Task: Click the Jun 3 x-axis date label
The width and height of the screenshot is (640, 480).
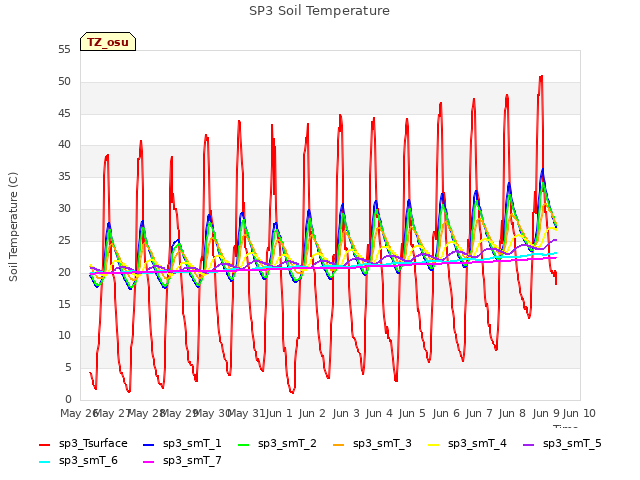Action: [x=346, y=413]
